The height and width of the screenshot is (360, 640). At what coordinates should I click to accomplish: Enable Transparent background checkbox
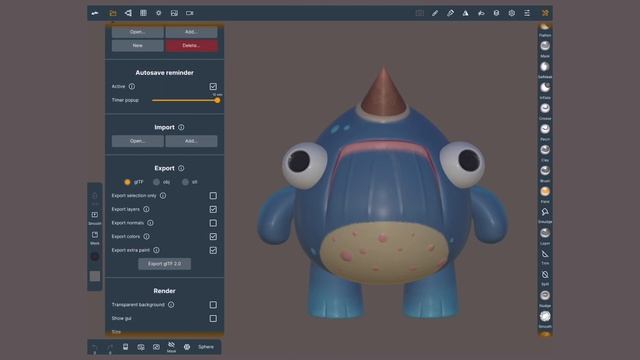pyautogui.click(x=213, y=305)
